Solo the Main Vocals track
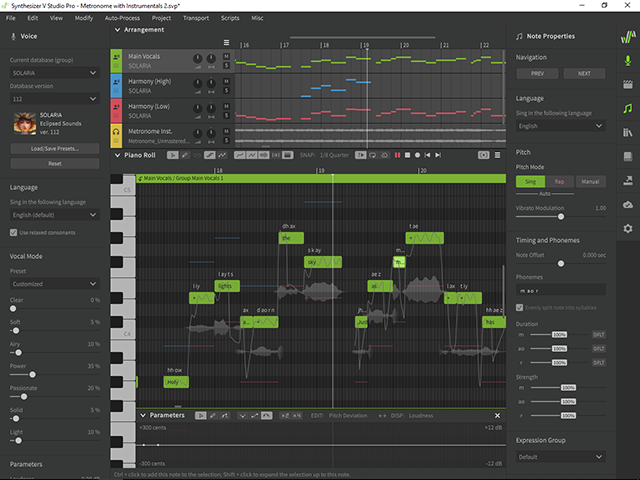Screen dimensions: 640x480 tap(226, 66)
